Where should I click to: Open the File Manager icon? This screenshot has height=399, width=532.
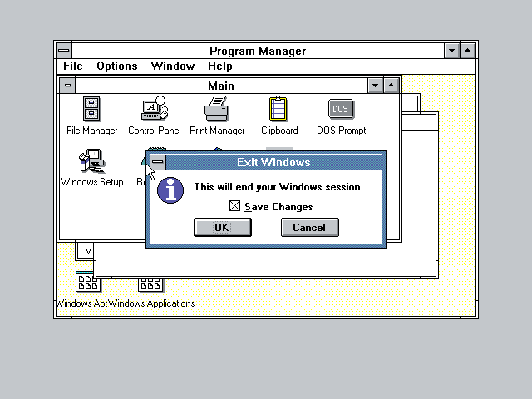pyautogui.click(x=91, y=109)
